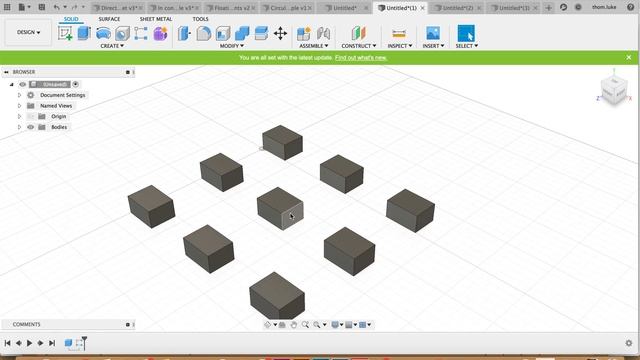Click the Joint tool icon
This screenshot has width=640, height=360.
pyautogui.click(x=323, y=33)
